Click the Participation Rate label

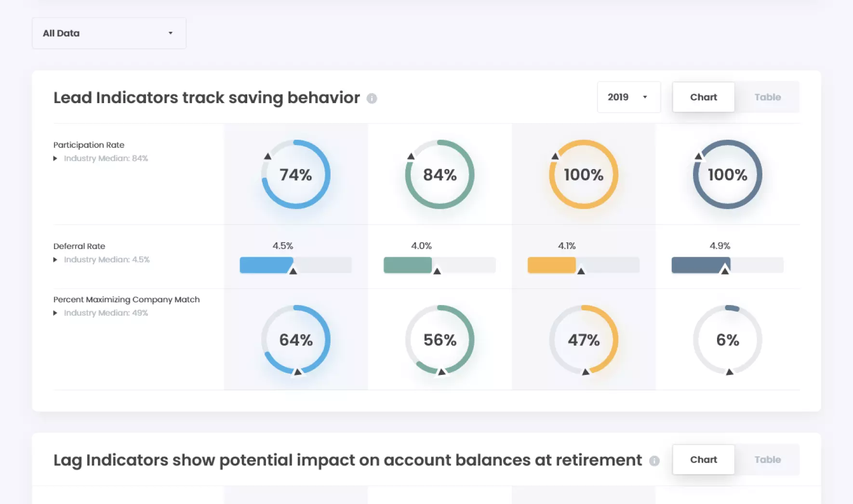click(89, 145)
